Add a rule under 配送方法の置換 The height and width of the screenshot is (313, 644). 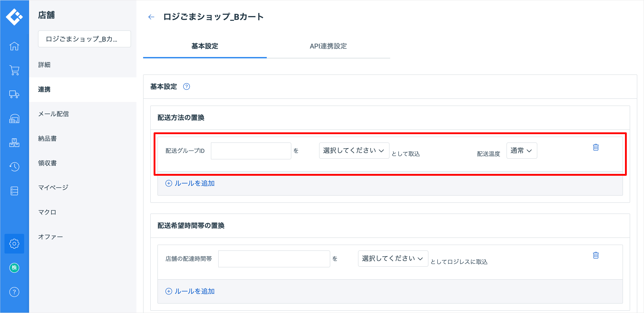coord(190,183)
